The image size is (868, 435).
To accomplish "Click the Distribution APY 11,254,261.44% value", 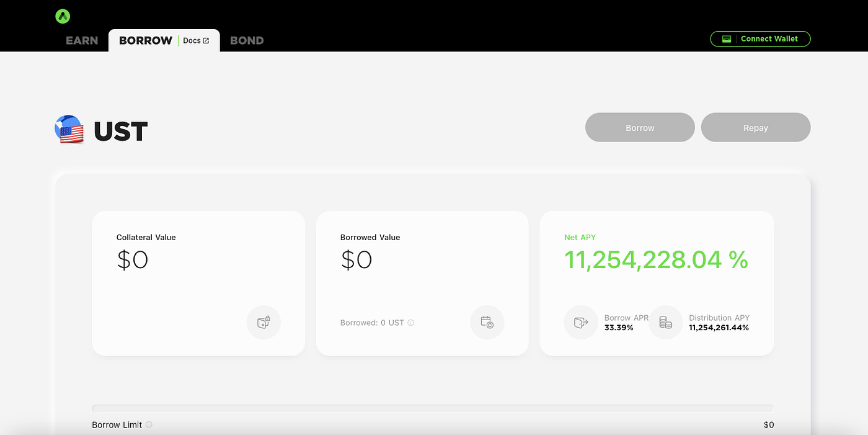I will (719, 328).
